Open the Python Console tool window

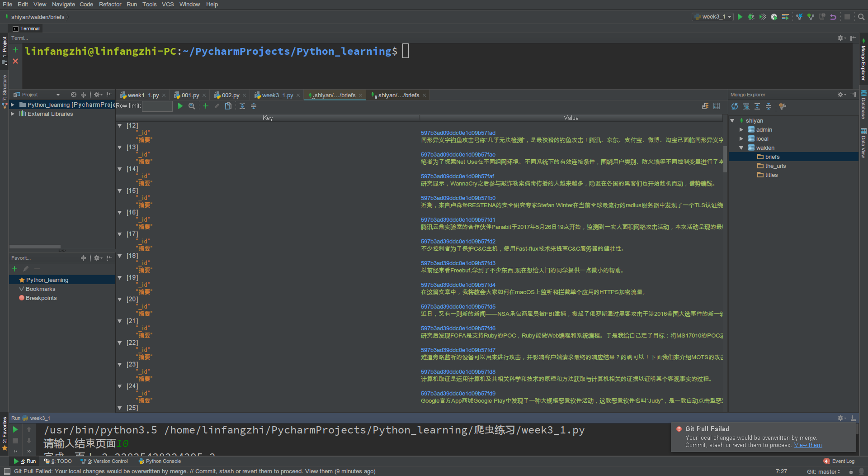click(160, 461)
